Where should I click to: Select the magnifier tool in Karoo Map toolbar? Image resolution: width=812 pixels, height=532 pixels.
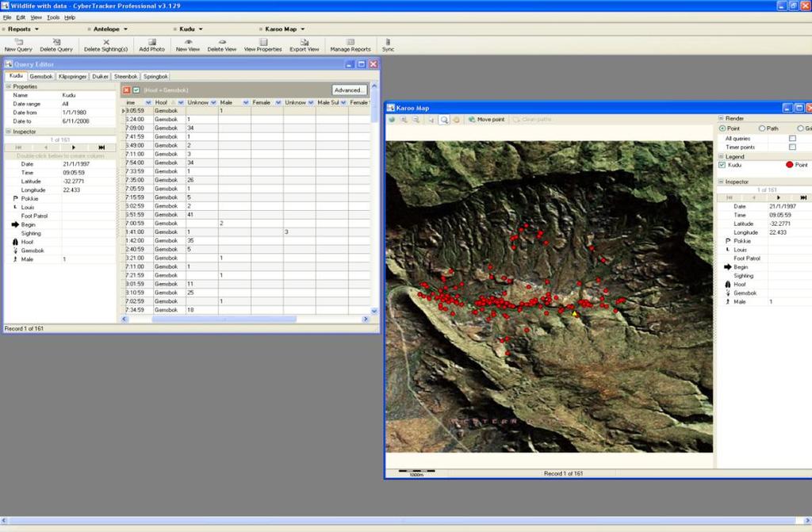pyautogui.click(x=444, y=120)
